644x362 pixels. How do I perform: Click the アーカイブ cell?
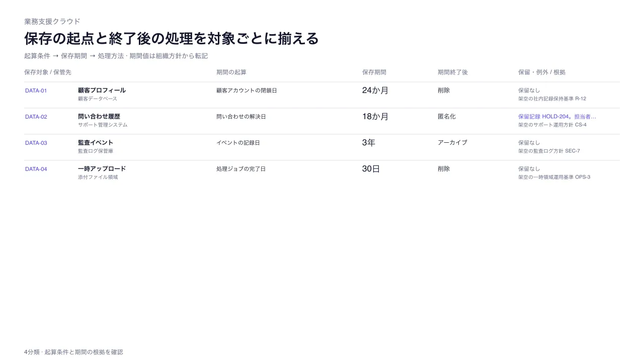click(452, 143)
